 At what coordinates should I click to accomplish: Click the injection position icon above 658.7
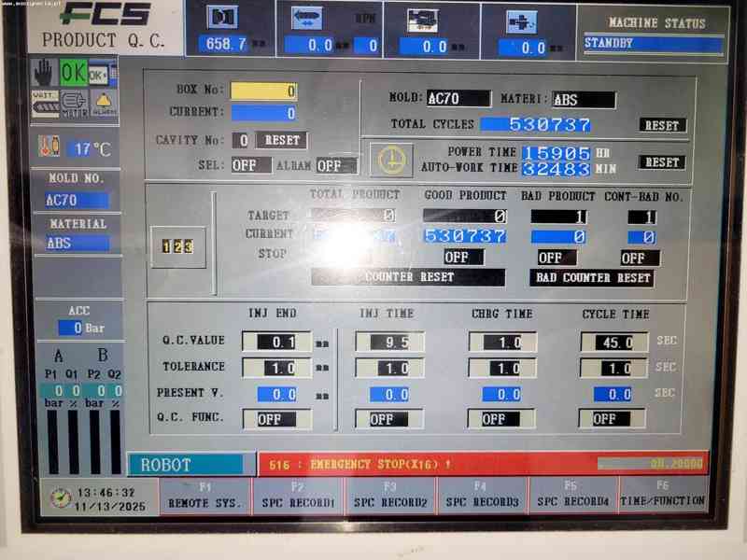click(x=222, y=18)
